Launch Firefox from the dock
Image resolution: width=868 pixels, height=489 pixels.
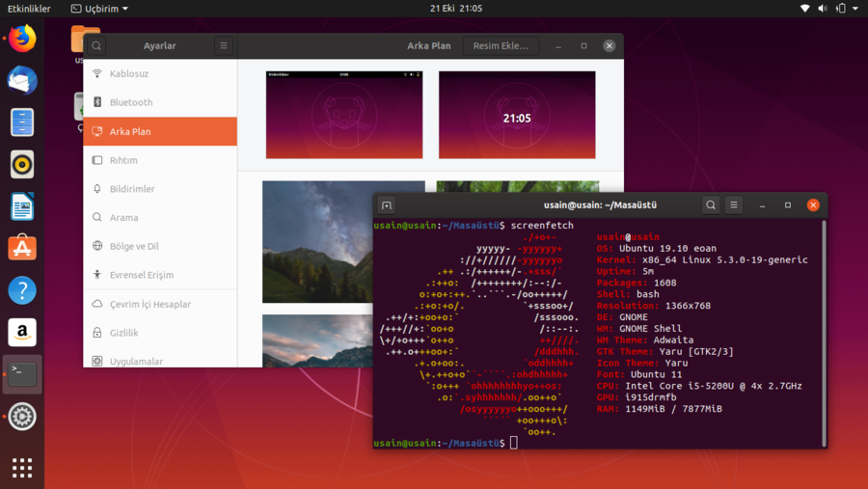pyautogui.click(x=22, y=39)
